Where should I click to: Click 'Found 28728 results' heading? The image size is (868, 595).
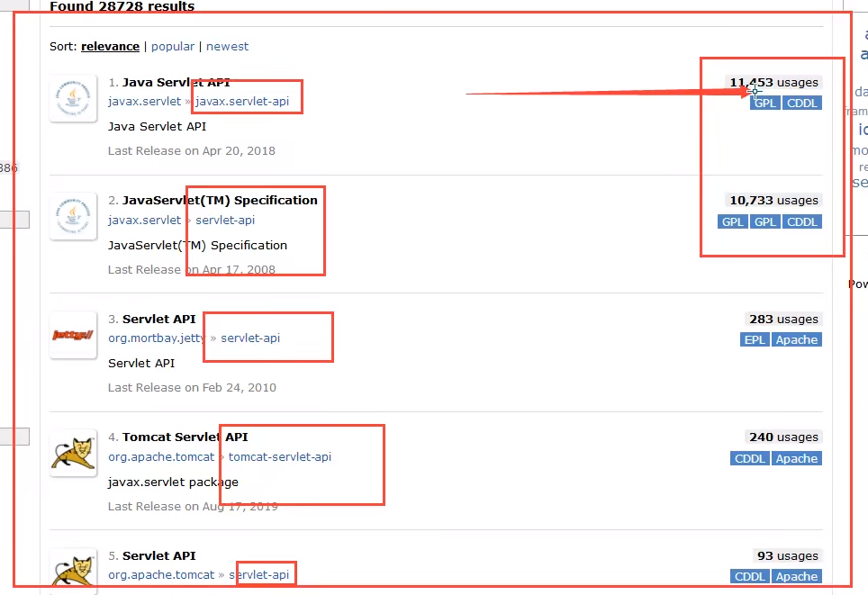[x=122, y=6]
